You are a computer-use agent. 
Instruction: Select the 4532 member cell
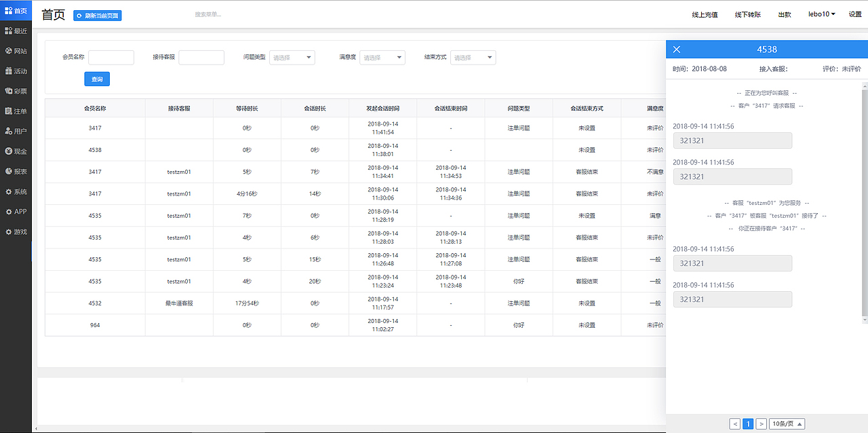click(x=95, y=303)
